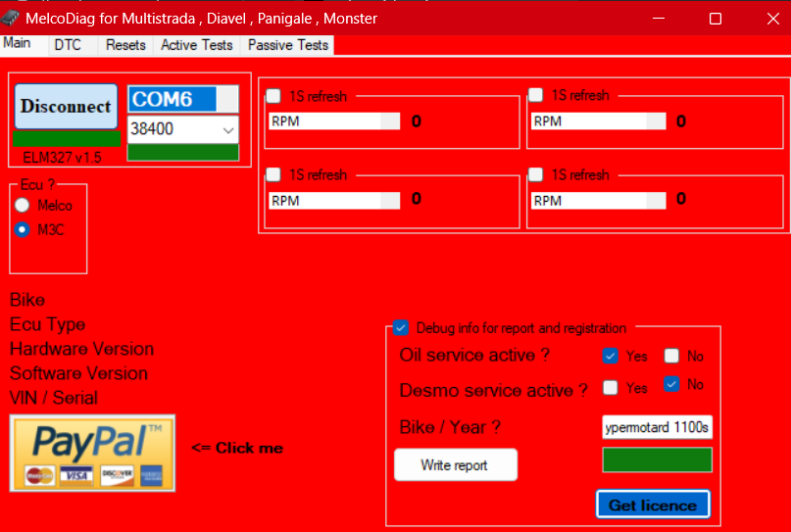The width and height of the screenshot is (791, 532).
Task: Open the RPM dropdown in top-right gauge panel
Action: (x=598, y=121)
